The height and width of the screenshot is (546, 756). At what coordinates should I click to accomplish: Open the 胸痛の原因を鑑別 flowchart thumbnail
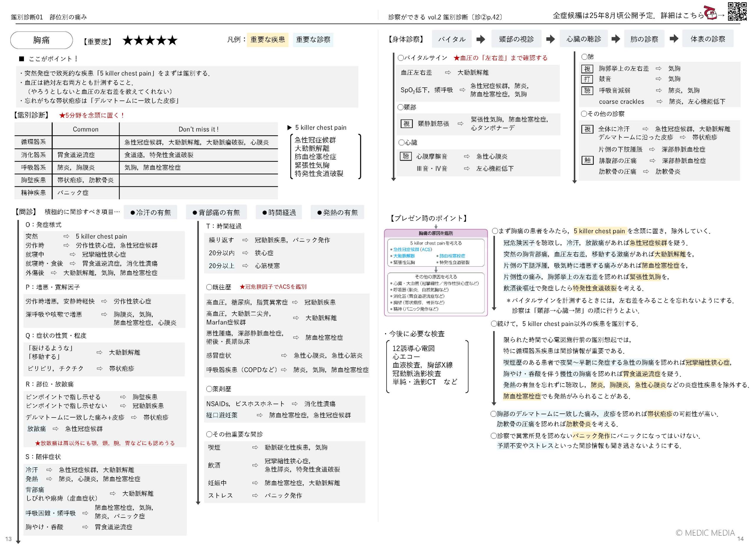(436, 272)
